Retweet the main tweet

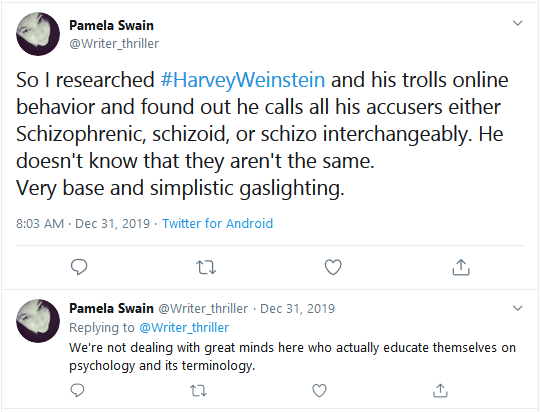tap(206, 267)
